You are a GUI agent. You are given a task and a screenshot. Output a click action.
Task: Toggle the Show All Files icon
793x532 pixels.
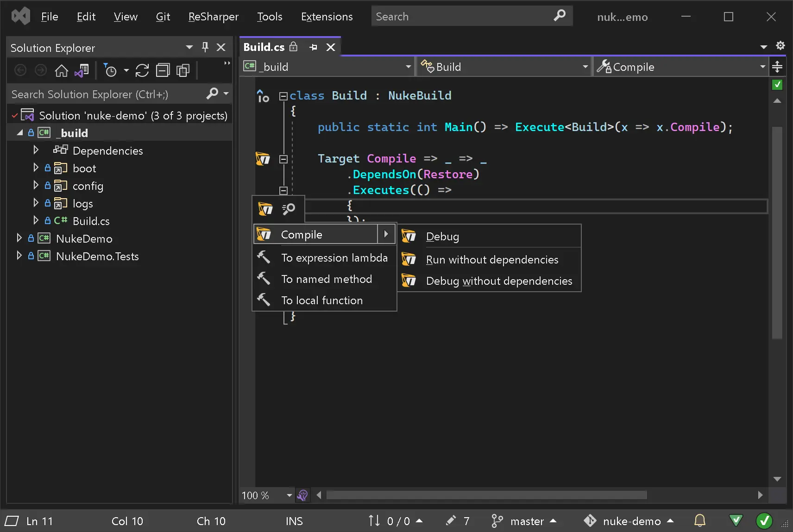(183, 70)
